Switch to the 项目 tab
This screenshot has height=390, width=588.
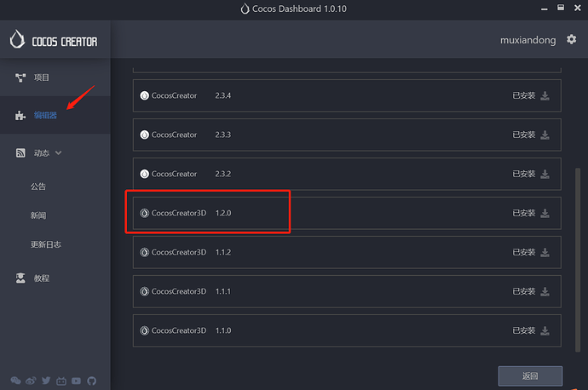coord(41,77)
